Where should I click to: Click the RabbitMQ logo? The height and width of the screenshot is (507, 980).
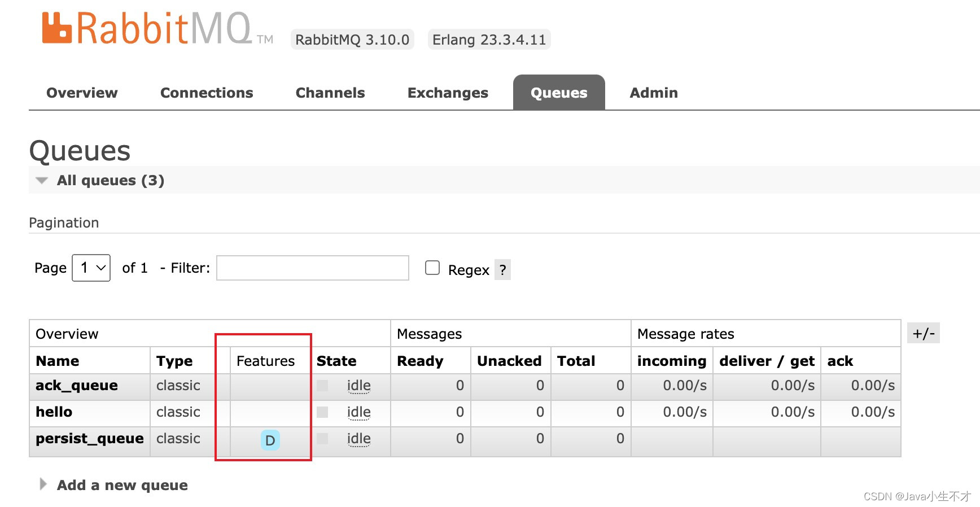pyautogui.click(x=158, y=29)
